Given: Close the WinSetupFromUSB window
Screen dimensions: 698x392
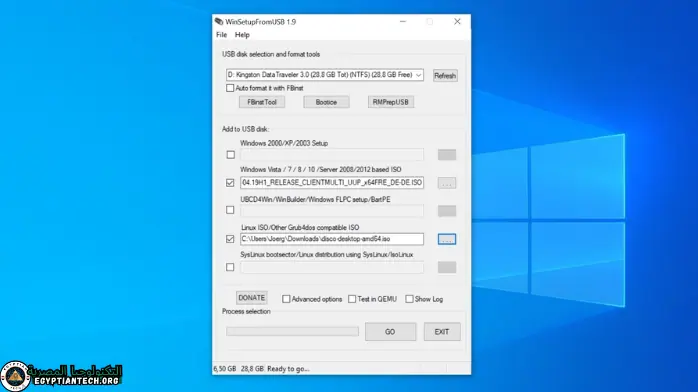Looking at the screenshot, I should [457, 21].
